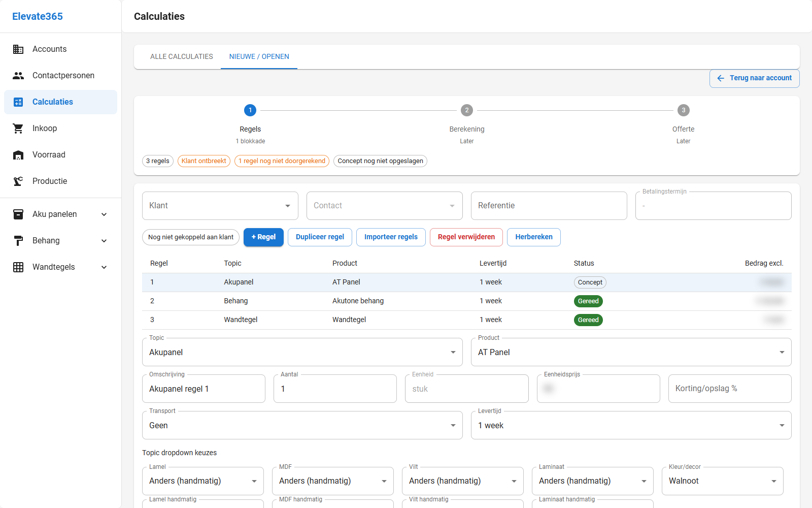Open Voorraad in sidebar
Screen dimensions: 812x508
click(x=60, y=155)
